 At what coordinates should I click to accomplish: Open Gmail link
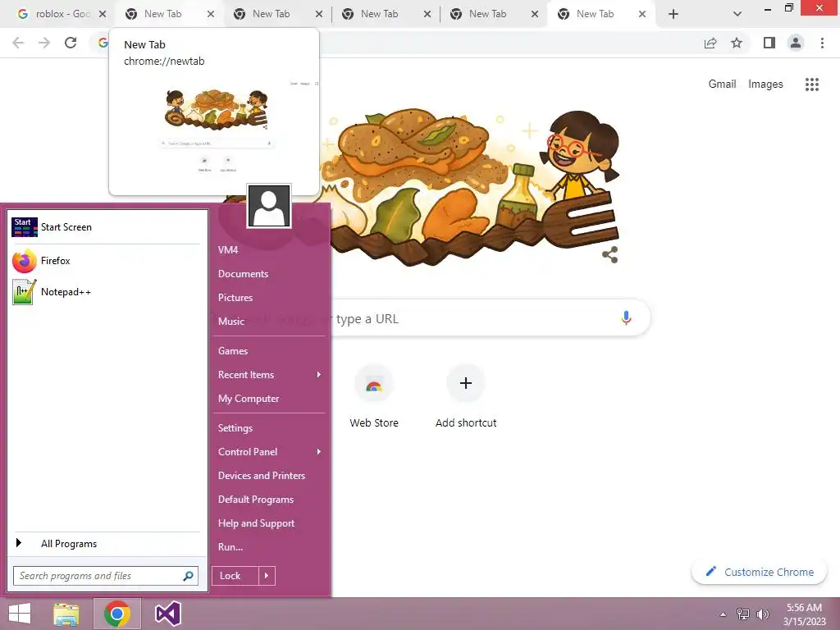[x=722, y=84]
